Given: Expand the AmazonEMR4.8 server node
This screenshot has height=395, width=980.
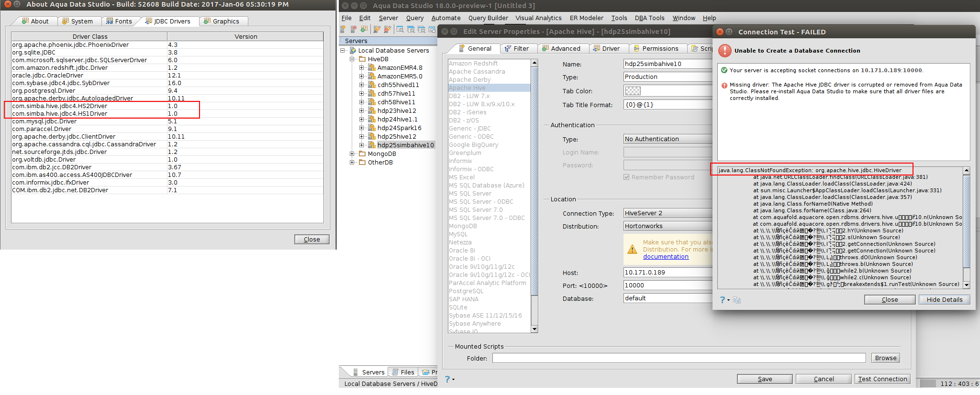Looking at the screenshot, I should tap(362, 67).
